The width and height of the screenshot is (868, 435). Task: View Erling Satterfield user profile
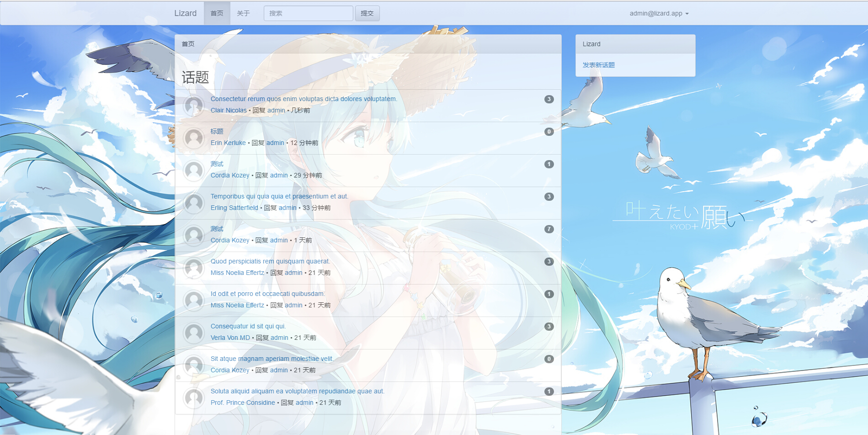pos(234,208)
